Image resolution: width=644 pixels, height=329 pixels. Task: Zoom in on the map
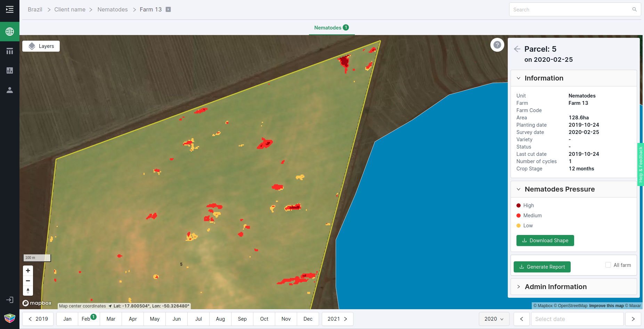[x=28, y=271]
